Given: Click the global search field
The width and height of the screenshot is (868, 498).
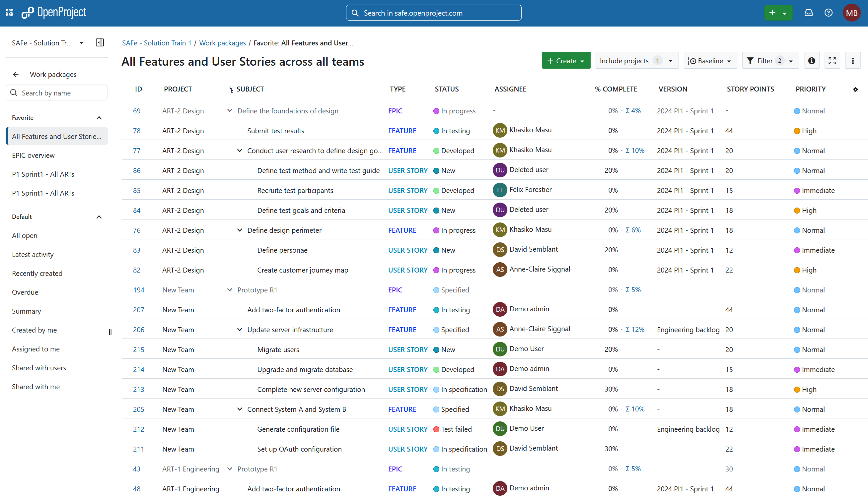Looking at the screenshot, I should pyautogui.click(x=434, y=13).
